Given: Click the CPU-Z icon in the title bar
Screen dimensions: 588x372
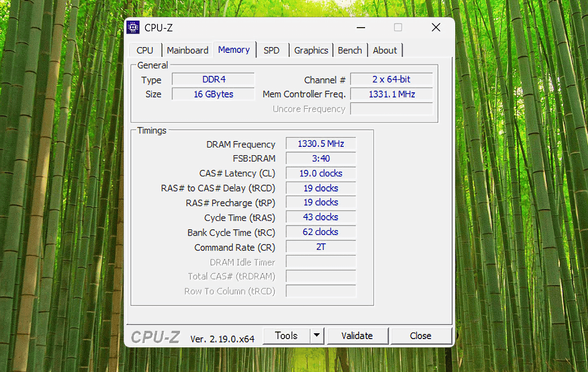Looking at the screenshot, I should click(x=133, y=28).
